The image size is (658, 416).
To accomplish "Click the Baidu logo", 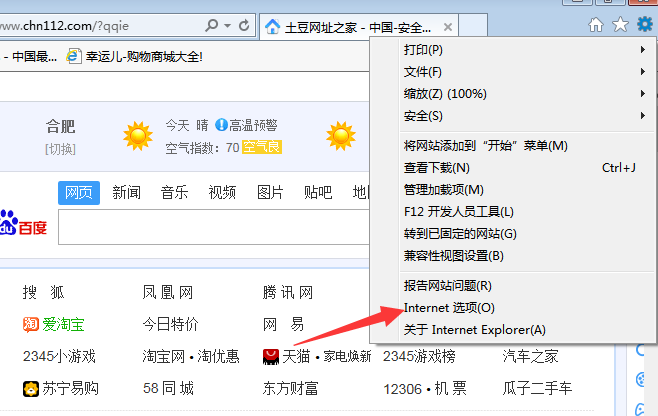I will pyautogui.click(x=24, y=222).
